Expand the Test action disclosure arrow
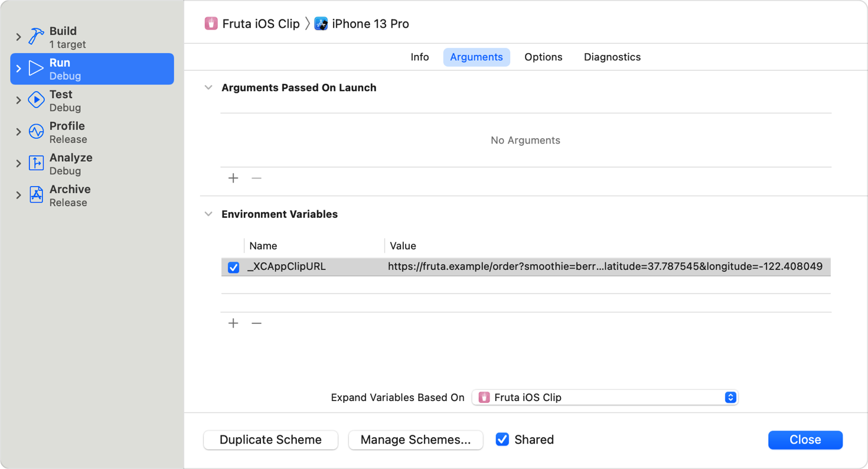 point(18,100)
